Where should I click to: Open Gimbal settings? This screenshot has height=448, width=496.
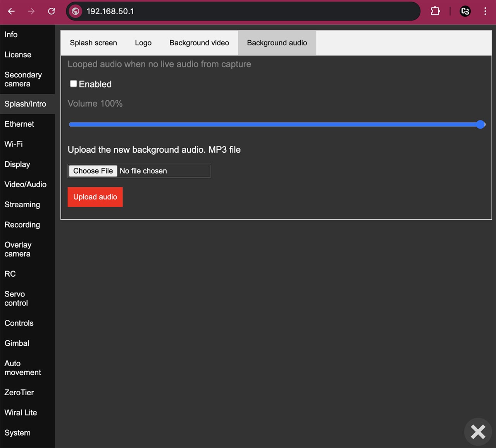(27, 343)
